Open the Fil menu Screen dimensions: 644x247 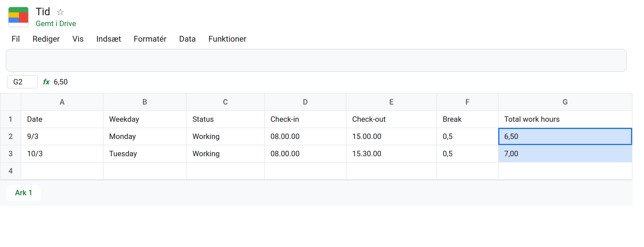point(16,39)
